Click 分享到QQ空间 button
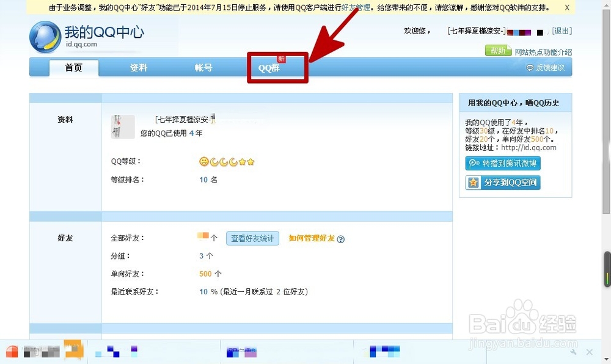611x364 pixels. point(503,182)
